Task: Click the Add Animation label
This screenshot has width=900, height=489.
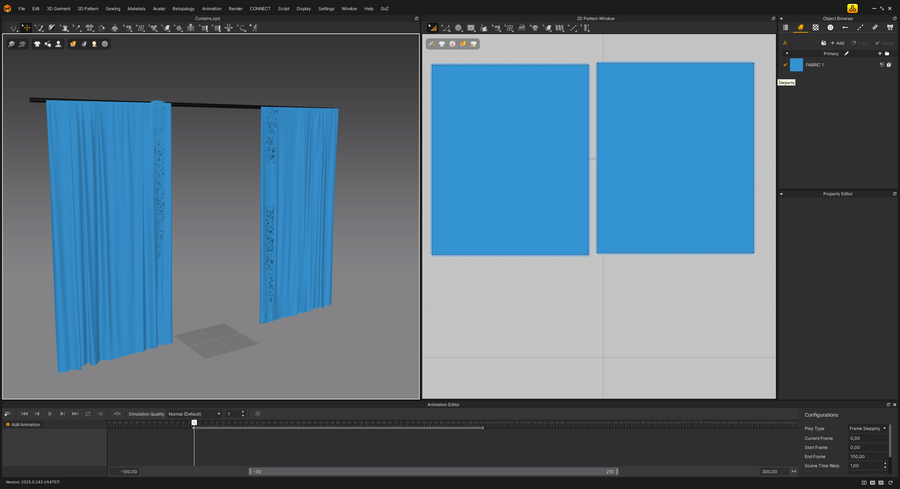Action: coord(26,425)
